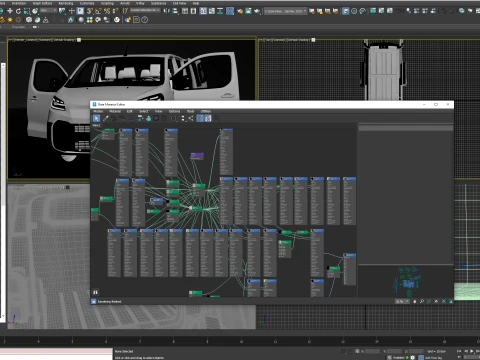Open the zoom percentage dropdown in Slate
This screenshot has width=480, height=360.
click(402, 301)
